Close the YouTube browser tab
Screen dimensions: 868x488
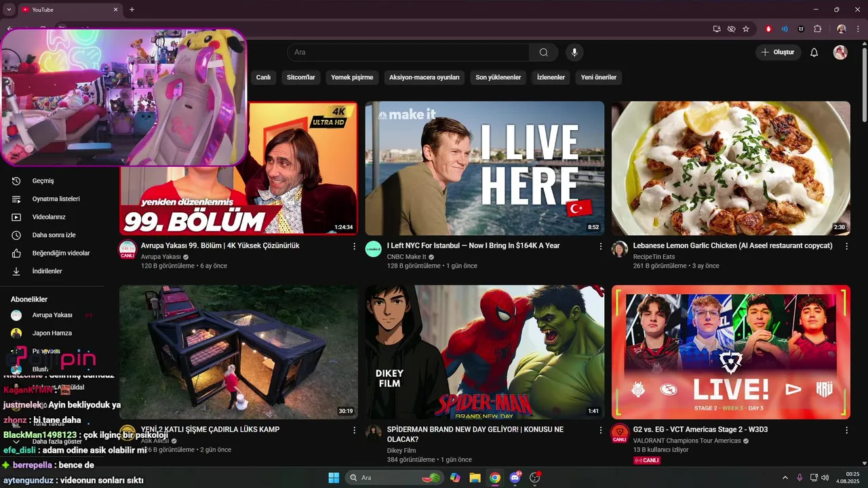[115, 9]
